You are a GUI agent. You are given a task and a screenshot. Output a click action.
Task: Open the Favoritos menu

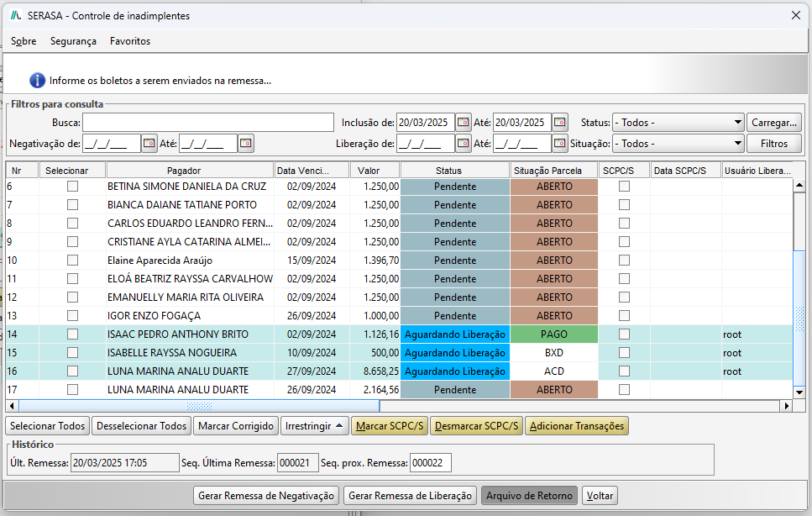click(x=130, y=41)
